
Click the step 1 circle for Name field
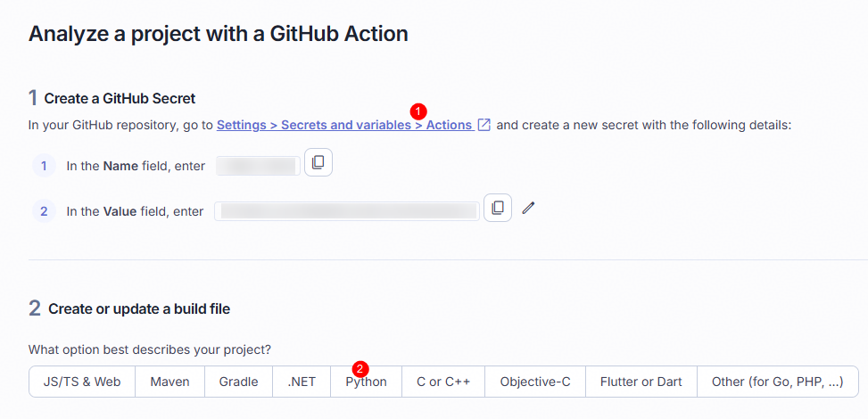(x=44, y=166)
